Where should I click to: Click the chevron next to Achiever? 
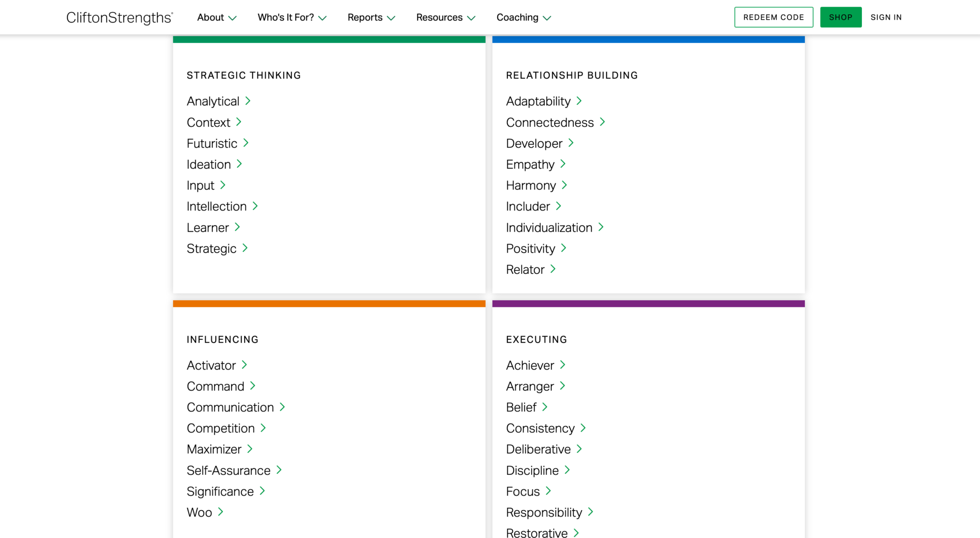[563, 365]
